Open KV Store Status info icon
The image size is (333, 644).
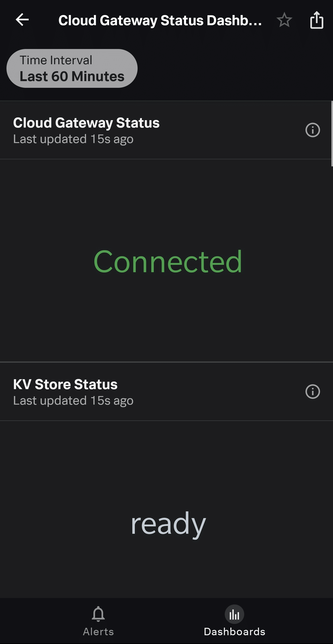click(x=312, y=391)
